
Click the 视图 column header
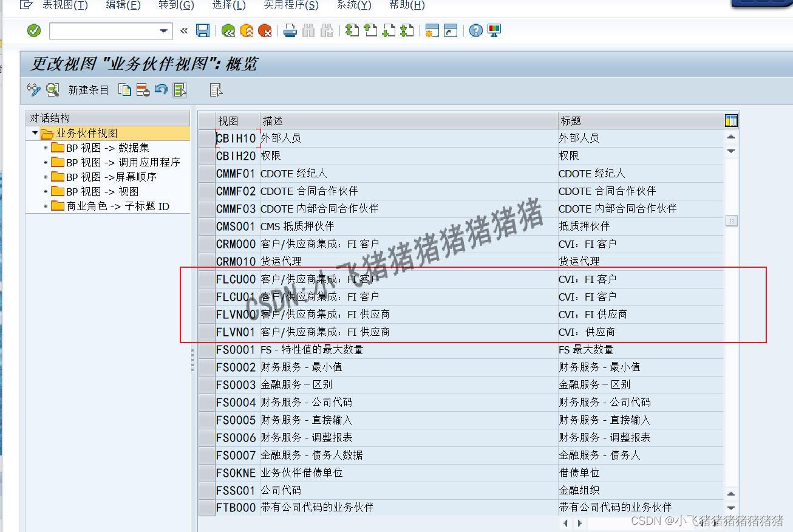tap(237, 120)
